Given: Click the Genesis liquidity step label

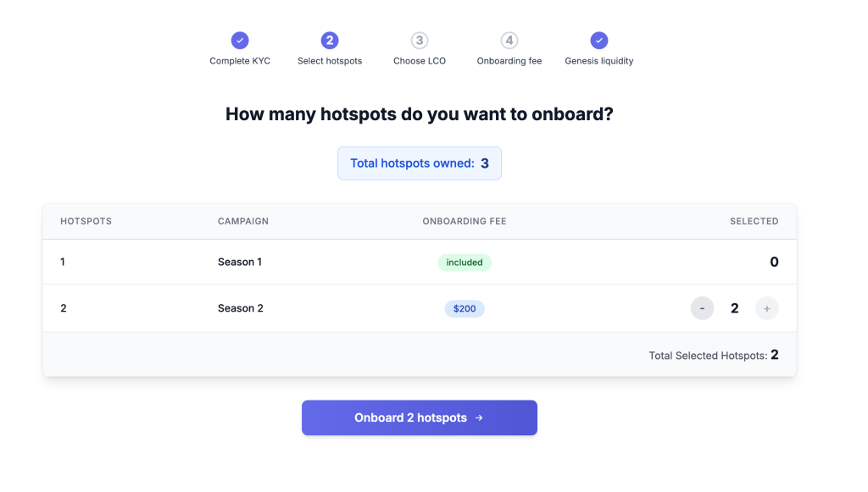Looking at the screenshot, I should [599, 61].
